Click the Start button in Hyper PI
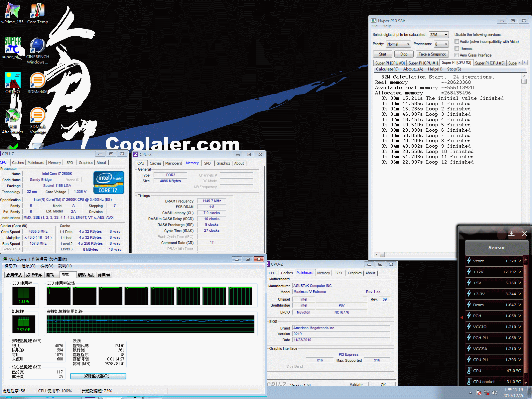This screenshot has width=532, height=399. tap(383, 54)
